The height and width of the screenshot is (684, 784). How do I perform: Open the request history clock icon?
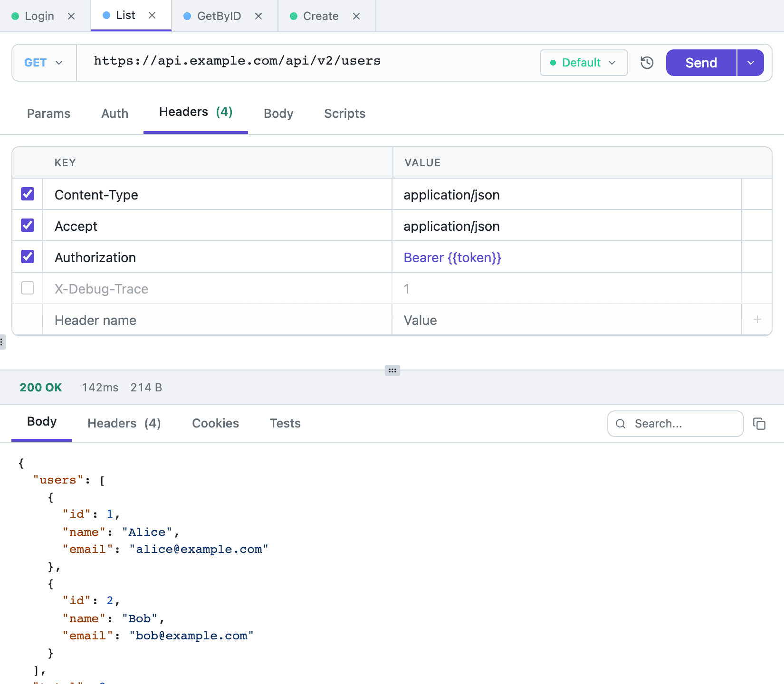point(647,63)
